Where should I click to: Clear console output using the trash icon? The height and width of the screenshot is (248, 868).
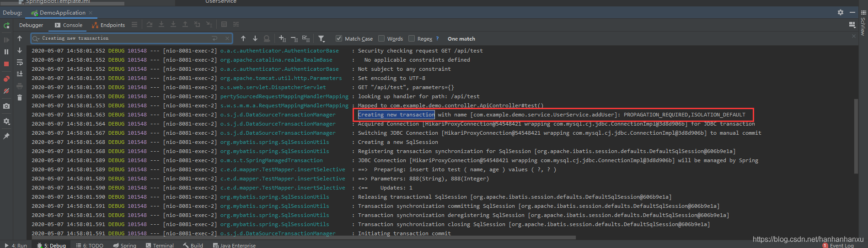click(20, 97)
